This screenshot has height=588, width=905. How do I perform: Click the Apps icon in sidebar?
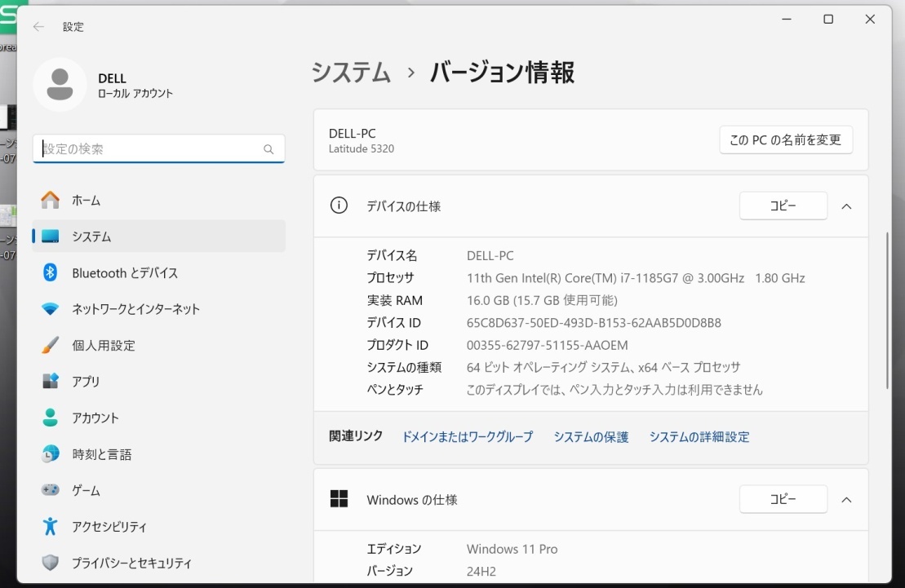[51, 381]
